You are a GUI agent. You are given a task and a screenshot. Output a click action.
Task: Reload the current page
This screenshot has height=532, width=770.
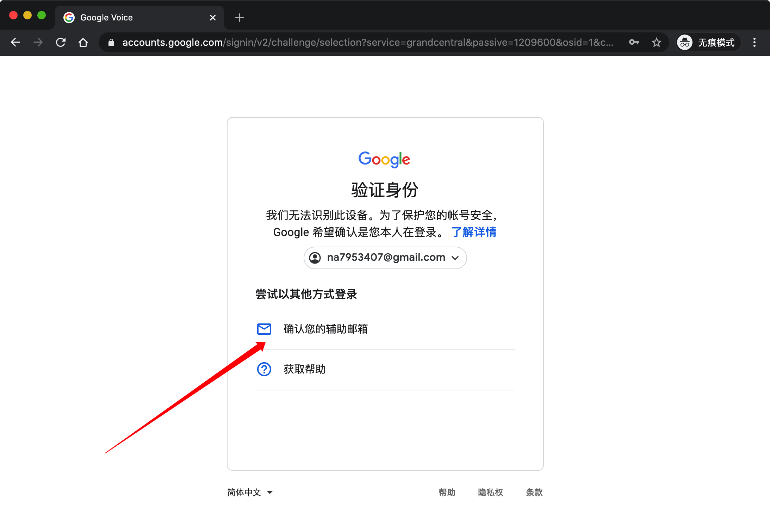61,43
